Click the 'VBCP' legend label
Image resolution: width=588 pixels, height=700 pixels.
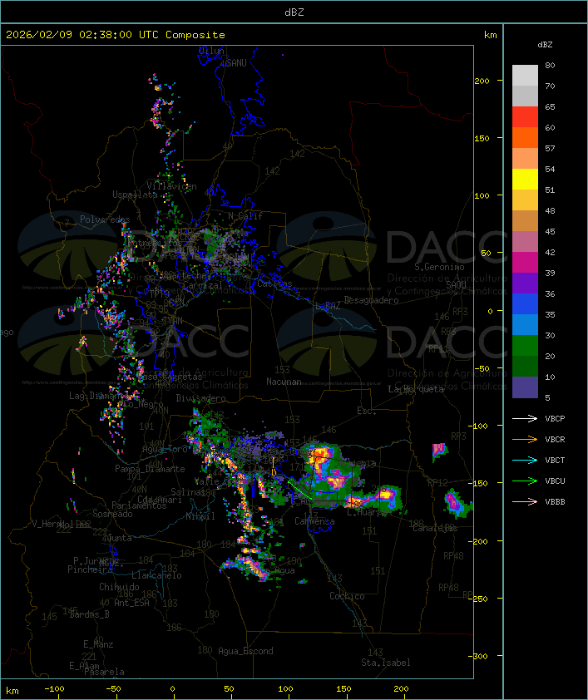(x=555, y=418)
